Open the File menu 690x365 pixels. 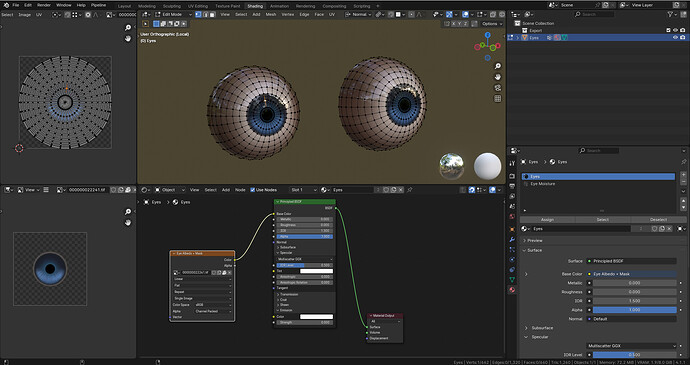(15, 5)
